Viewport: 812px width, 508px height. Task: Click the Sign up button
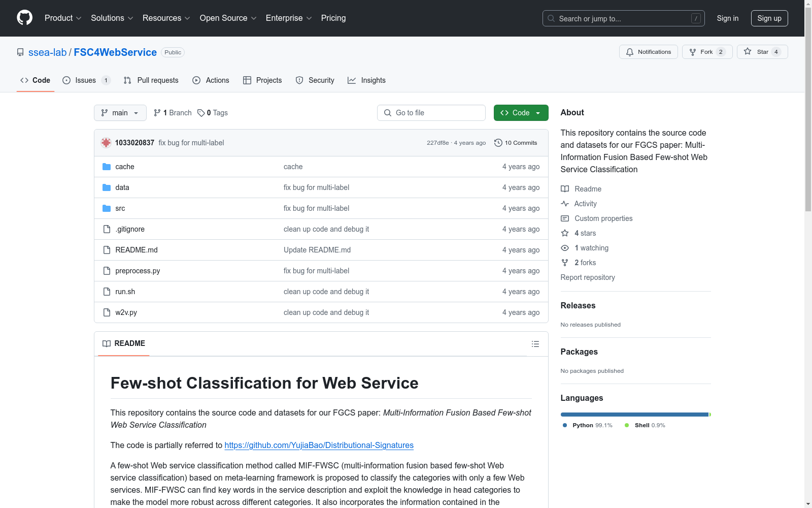click(769, 18)
